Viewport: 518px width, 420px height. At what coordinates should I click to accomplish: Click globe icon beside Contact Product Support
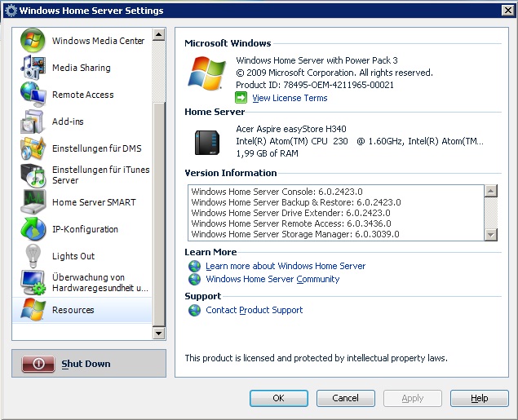point(195,311)
